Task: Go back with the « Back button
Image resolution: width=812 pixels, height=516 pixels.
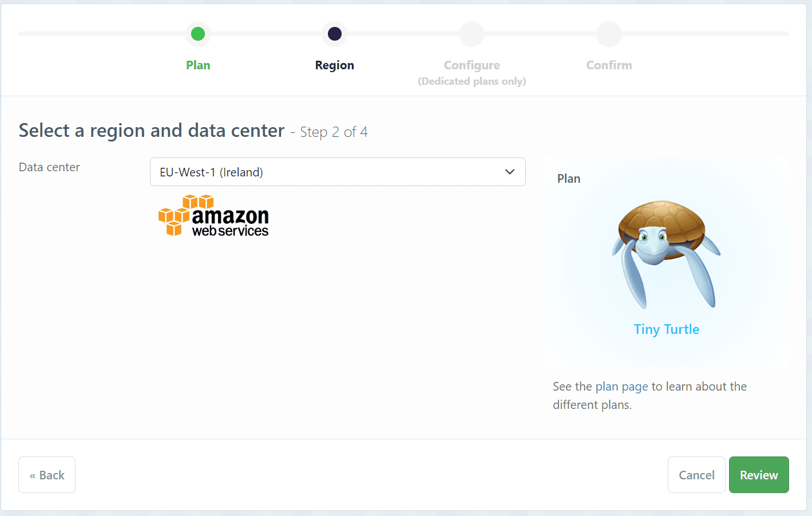Action: (x=47, y=475)
